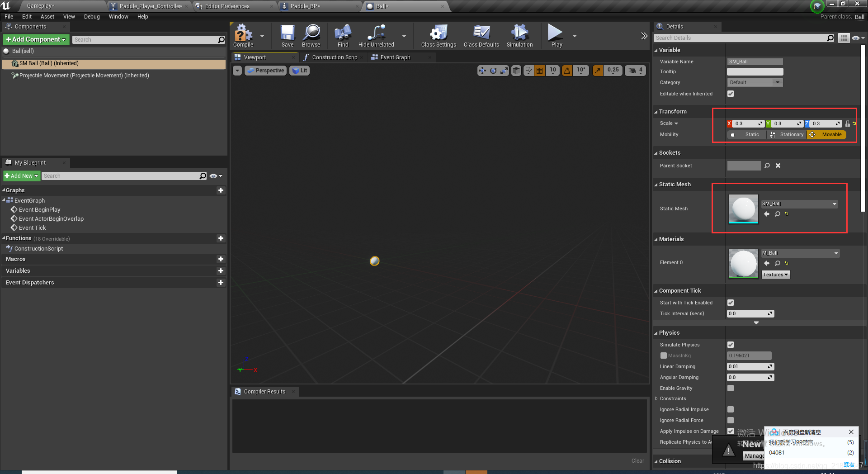
Task: Collapse the Physics section in Details
Action: (656, 332)
